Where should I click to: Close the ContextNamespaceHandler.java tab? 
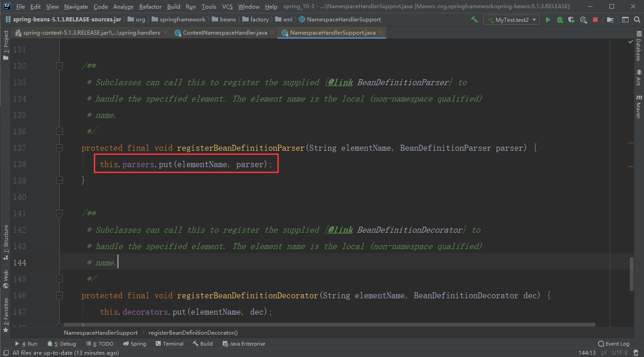[x=272, y=33]
